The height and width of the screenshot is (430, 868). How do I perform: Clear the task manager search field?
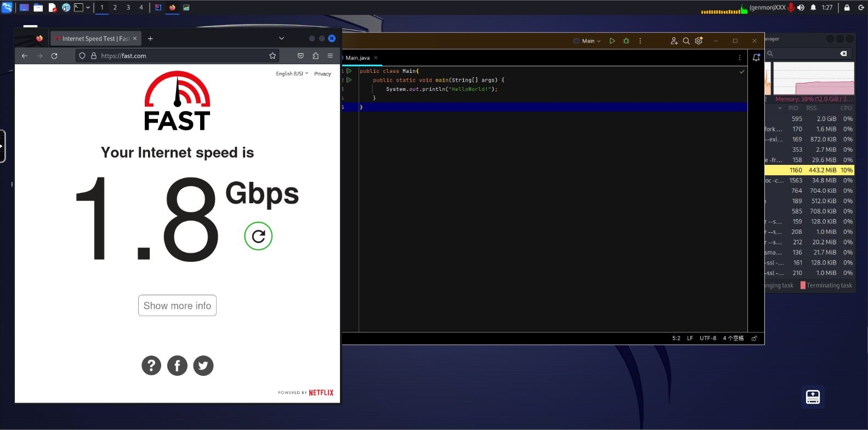[843, 54]
